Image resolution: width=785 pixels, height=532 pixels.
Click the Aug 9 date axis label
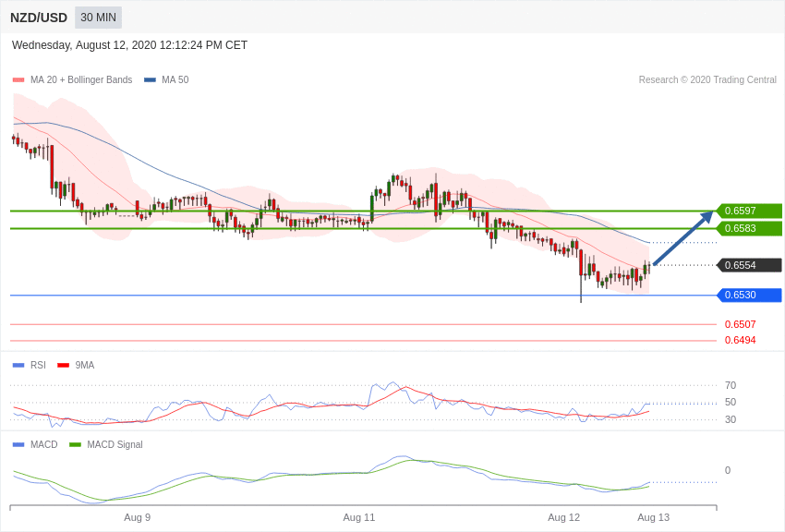(138, 517)
